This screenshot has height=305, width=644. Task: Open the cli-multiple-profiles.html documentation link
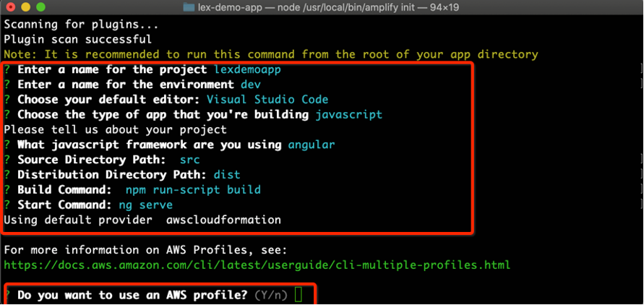[257, 265]
